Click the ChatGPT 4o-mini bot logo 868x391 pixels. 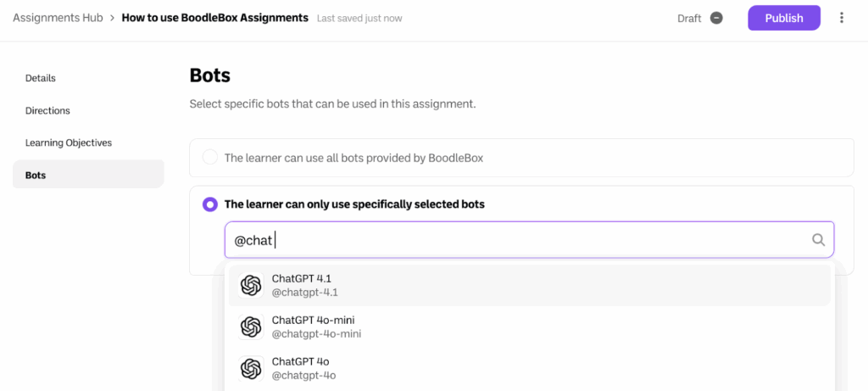click(251, 327)
